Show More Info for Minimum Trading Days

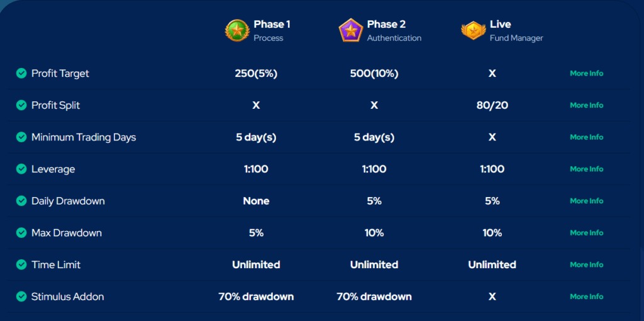(586, 137)
